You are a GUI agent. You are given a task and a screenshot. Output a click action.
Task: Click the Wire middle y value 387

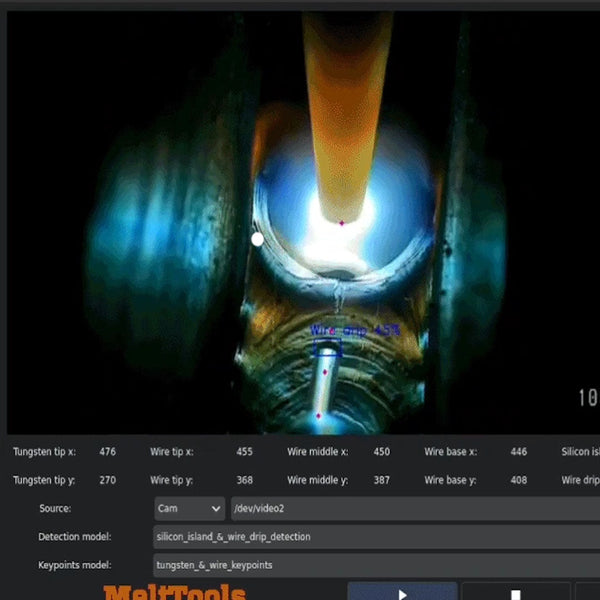coord(382,480)
